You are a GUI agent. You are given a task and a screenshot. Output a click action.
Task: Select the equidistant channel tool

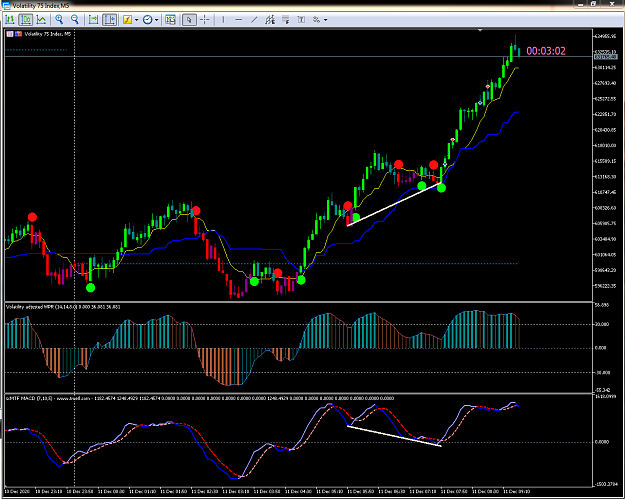[270, 20]
